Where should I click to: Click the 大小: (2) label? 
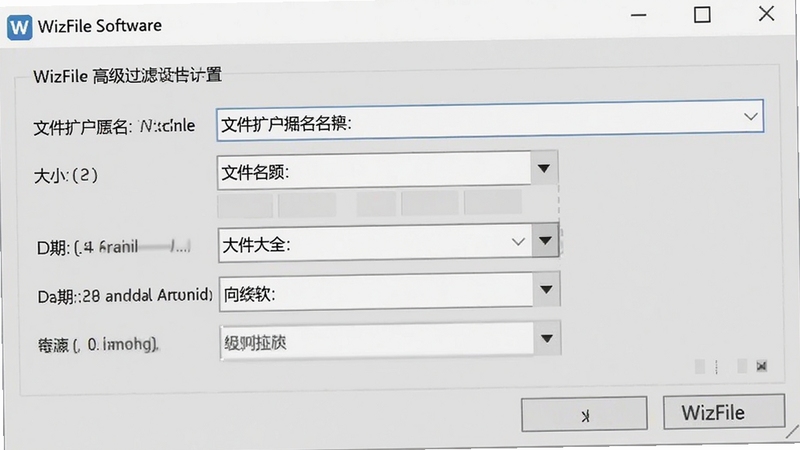(66, 176)
